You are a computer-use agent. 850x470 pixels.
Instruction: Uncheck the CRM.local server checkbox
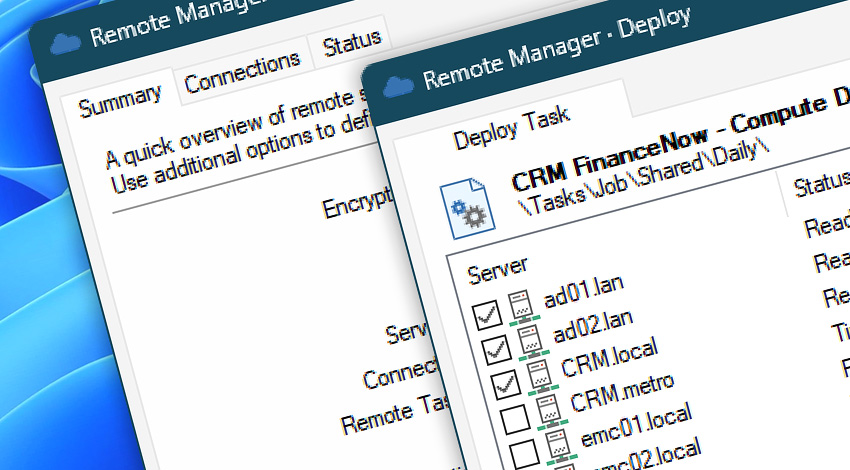point(506,384)
